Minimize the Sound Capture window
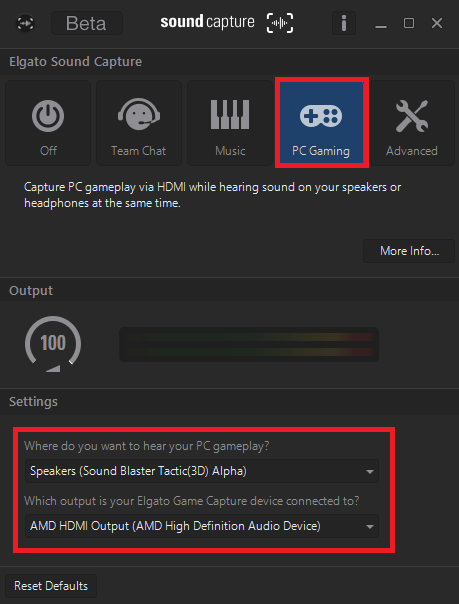The height and width of the screenshot is (604, 459). point(381,24)
